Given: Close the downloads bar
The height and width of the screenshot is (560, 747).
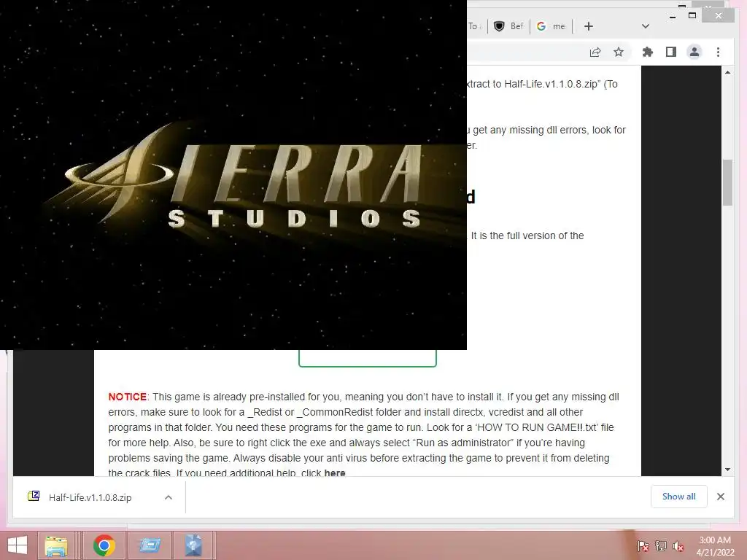Looking at the screenshot, I should [x=720, y=497].
